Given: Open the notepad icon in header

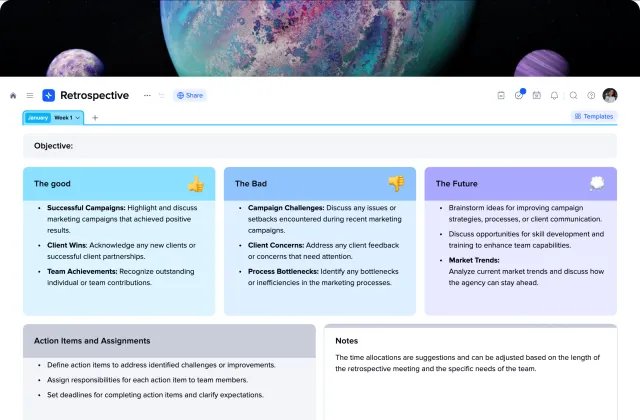Looking at the screenshot, I should click(501, 96).
